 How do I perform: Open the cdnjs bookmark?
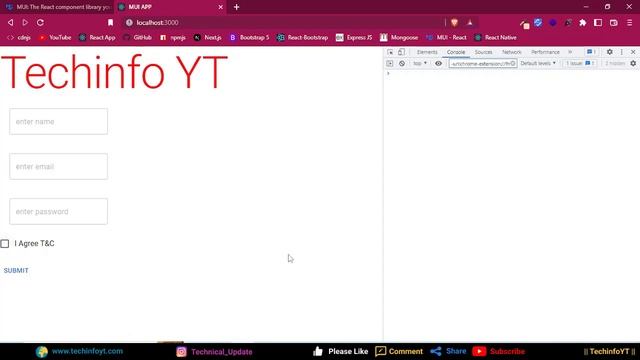(19, 38)
